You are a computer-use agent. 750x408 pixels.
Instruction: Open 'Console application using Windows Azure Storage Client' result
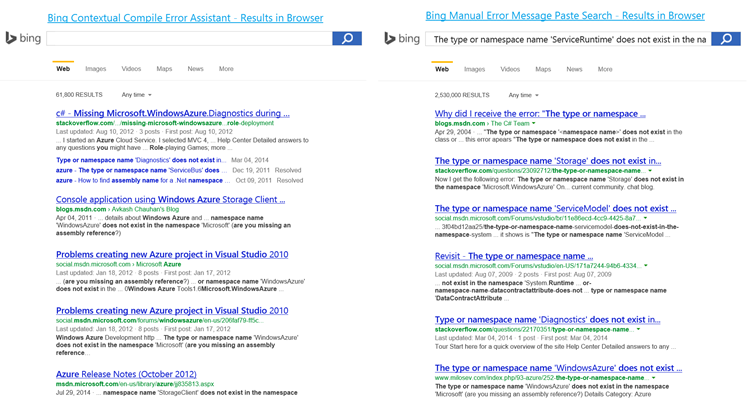170,199
